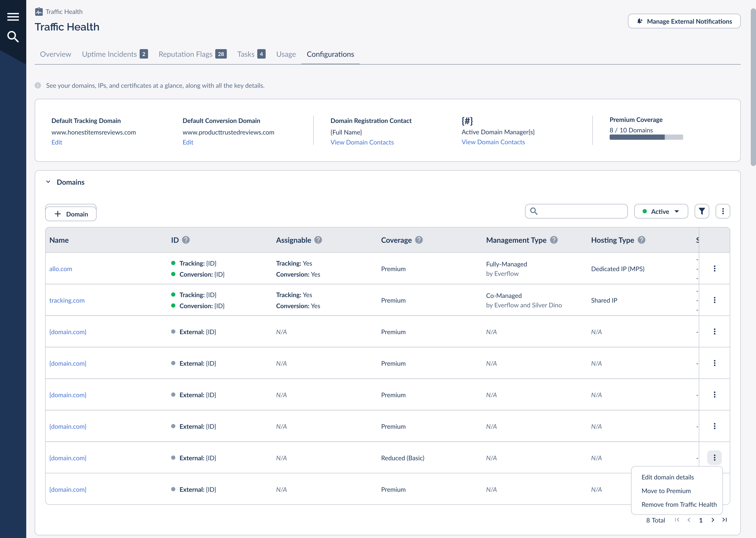Focus the domain search input field
Screen dimensions: 756x538
coord(576,211)
